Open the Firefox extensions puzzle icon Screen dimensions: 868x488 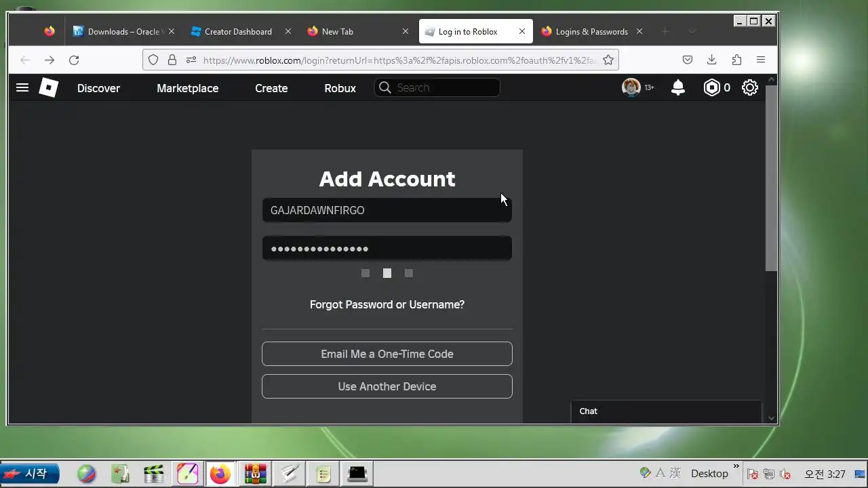[736, 60]
